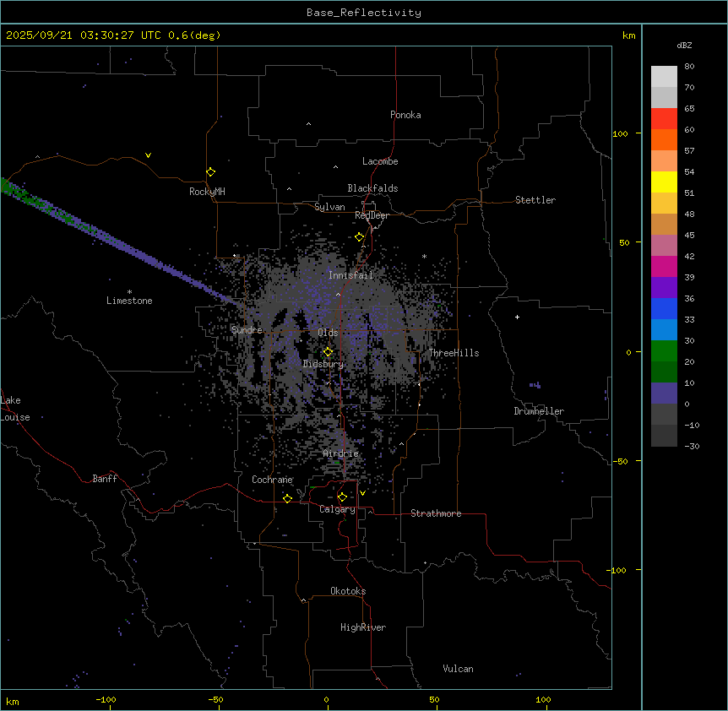Image resolution: width=728 pixels, height=711 pixels.
Task: Click the Strathmore label east of Calgary
Action: pos(436,513)
